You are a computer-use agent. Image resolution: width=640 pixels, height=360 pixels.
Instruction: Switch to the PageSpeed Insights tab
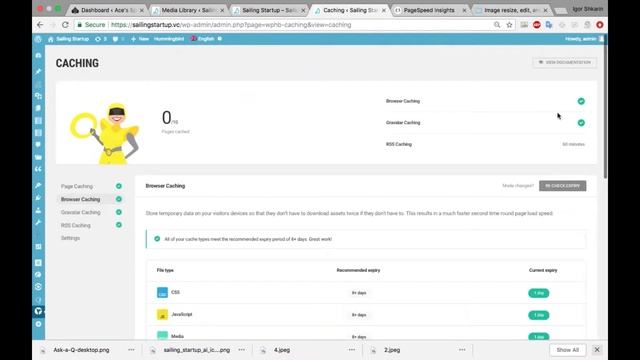431,10
